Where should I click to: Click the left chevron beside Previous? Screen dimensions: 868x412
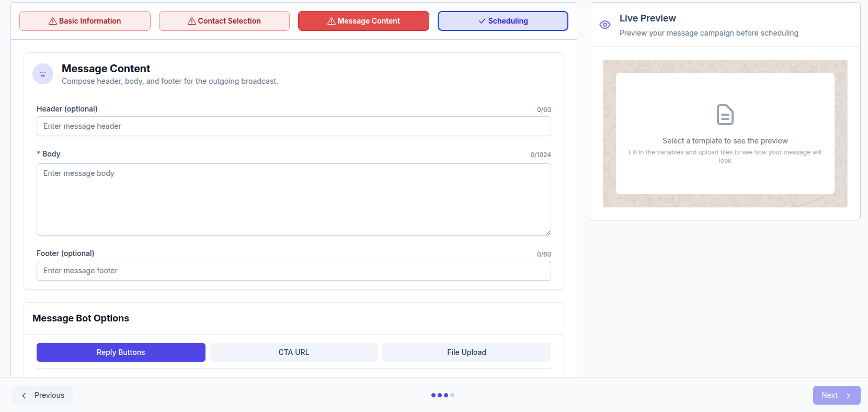coord(24,396)
